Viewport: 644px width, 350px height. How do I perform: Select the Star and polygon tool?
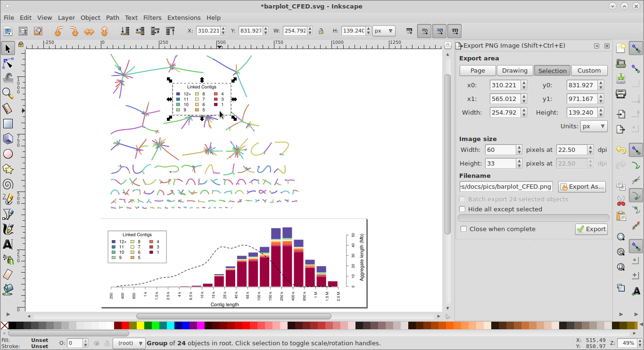pos(8,168)
